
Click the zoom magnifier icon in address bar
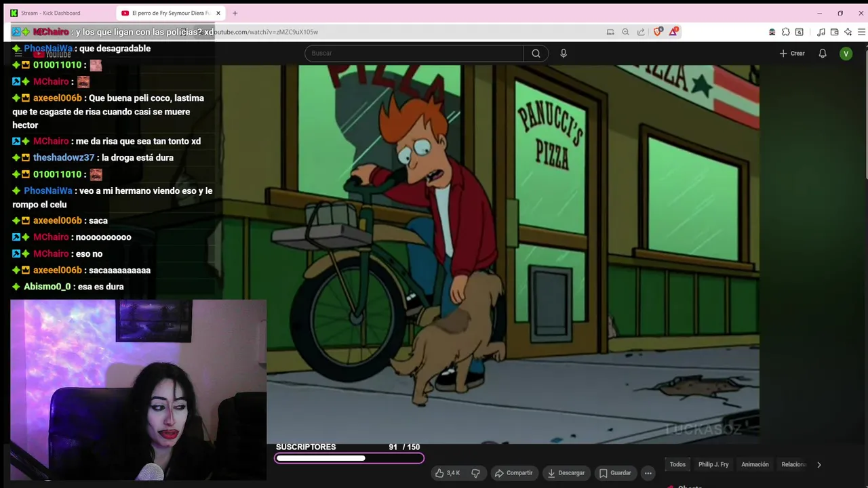[625, 32]
